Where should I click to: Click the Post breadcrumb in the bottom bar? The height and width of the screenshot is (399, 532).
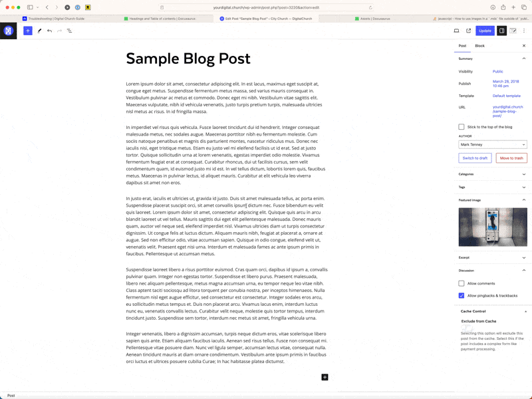[x=11, y=396]
